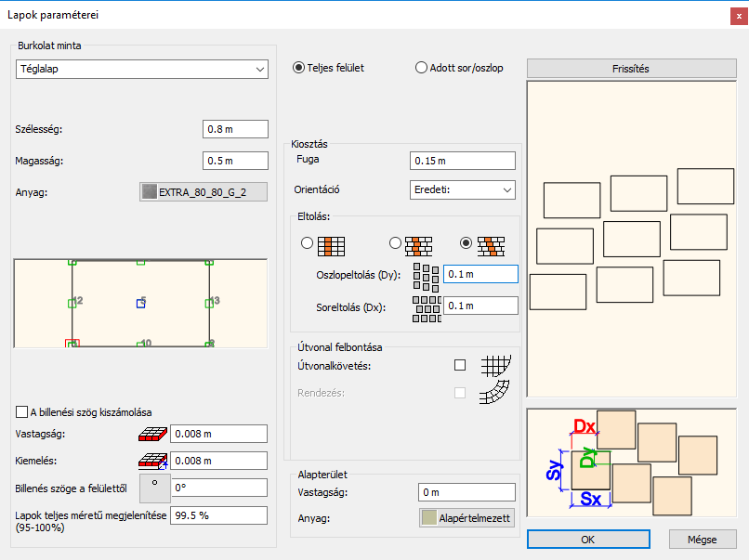Click the Kiemelés 0.008 m field

point(218,461)
